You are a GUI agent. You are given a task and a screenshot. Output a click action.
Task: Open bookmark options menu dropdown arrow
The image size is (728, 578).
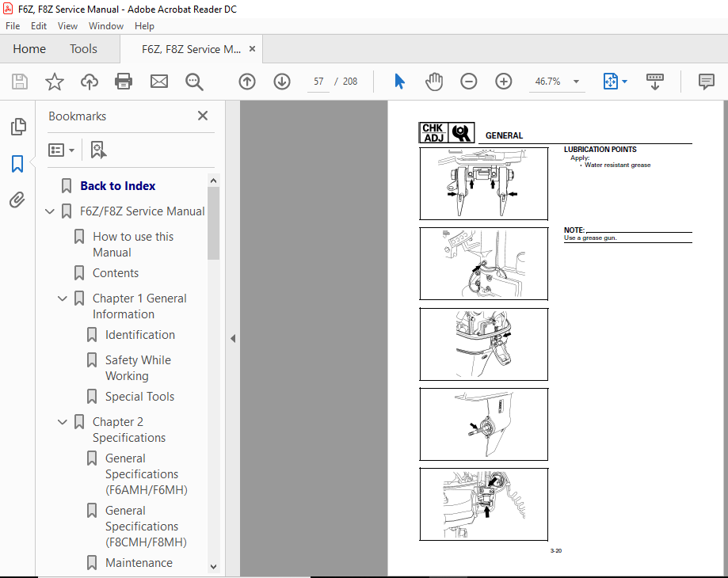71,150
